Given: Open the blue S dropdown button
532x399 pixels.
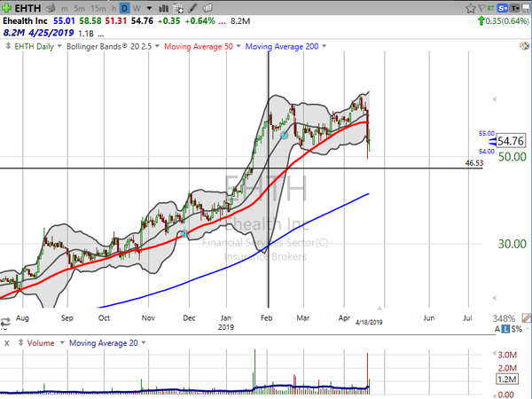Looking at the screenshot, I should pos(503,8).
